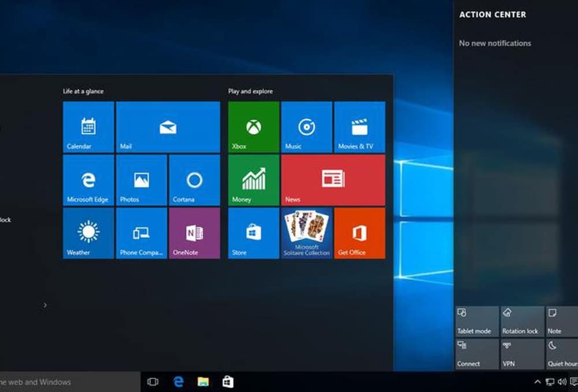Image resolution: width=578 pixels, height=392 pixels.
Task: Open the VPN quick action
Action: click(x=521, y=354)
